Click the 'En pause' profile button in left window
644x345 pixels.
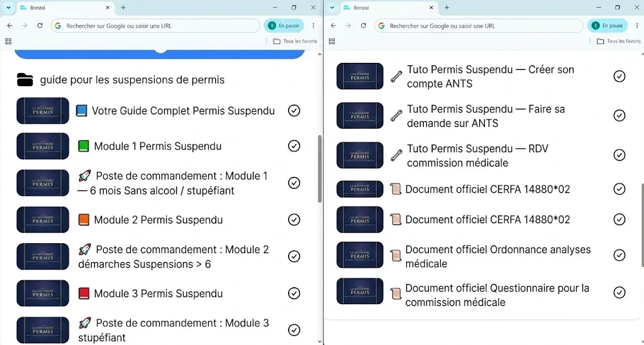coord(284,25)
